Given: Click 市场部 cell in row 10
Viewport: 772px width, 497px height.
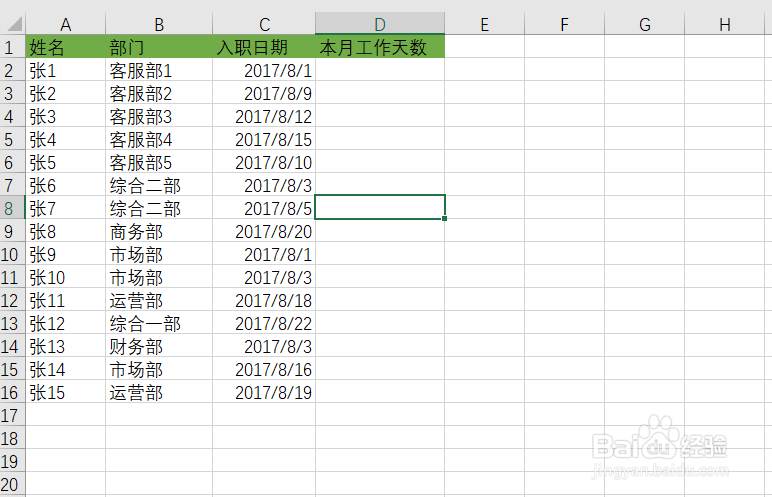Looking at the screenshot, I should tap(159, 254).
